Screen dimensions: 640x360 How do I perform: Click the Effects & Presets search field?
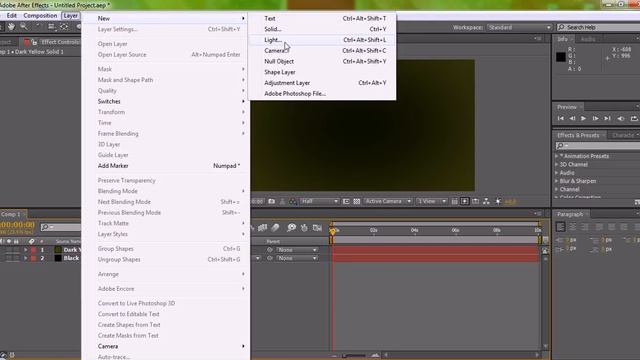599,146
